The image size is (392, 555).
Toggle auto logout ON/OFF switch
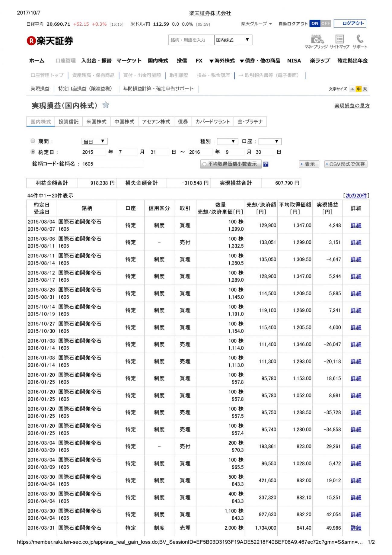320,24
